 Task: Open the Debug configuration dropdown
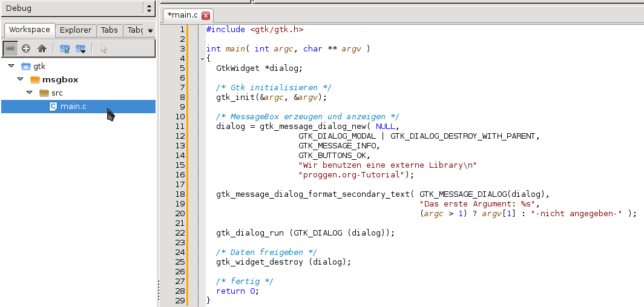pos(149,8)
